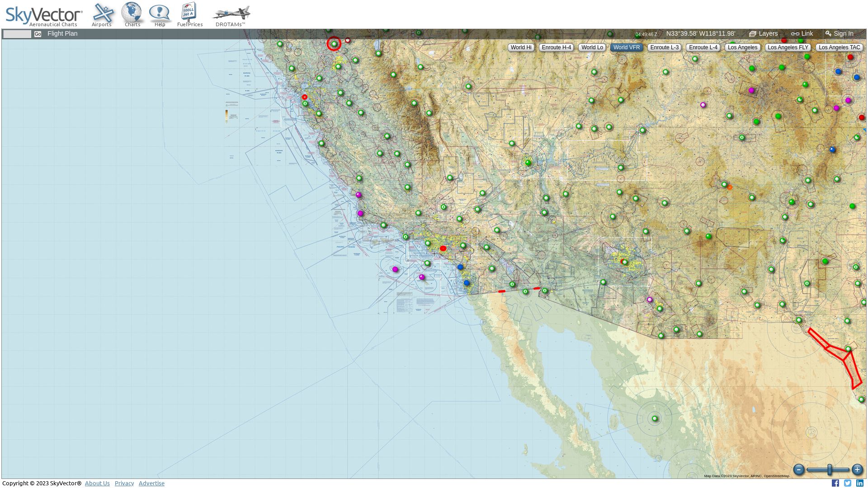Switch to World Hi chart
This screenshot has width=868, height=488.
(521, 47)
